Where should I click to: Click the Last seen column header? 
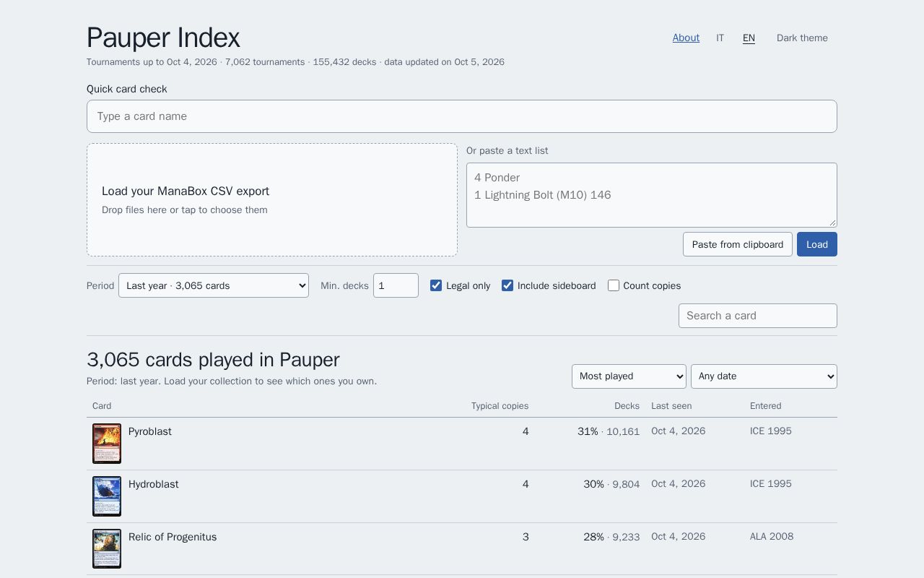(671, 406)
